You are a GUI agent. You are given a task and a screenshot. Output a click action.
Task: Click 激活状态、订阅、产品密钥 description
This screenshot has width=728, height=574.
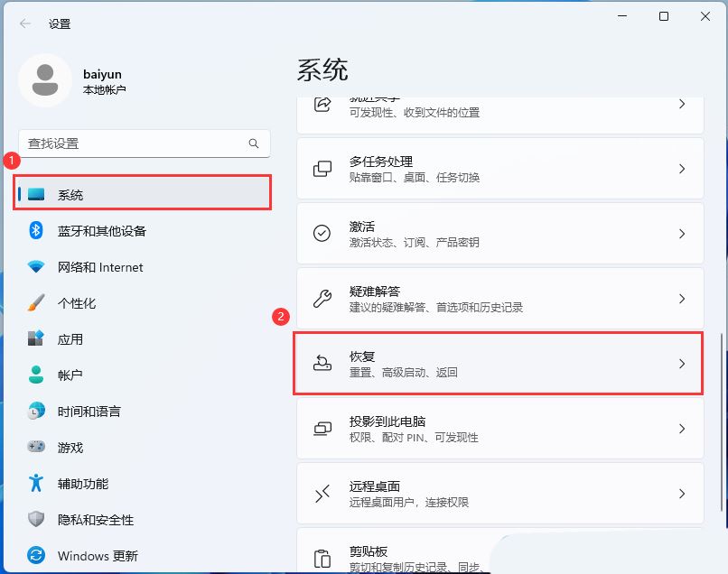coord(414,242)
